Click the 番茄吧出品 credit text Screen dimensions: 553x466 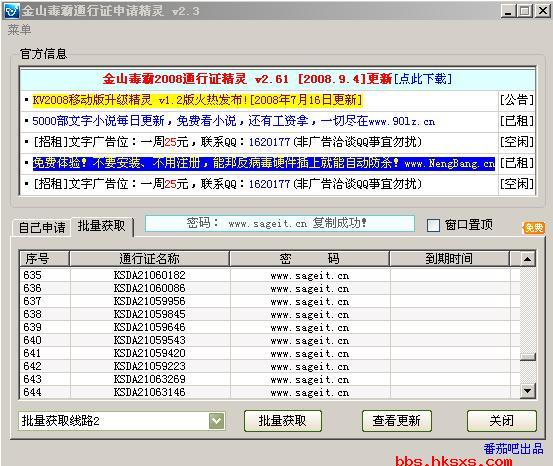(513, 449)
